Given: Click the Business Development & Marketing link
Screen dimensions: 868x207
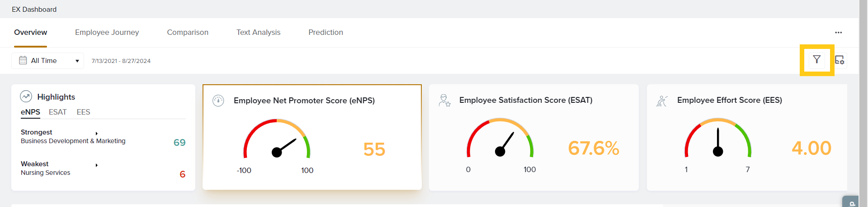Looking at the screenshot, I should (73, 141).
